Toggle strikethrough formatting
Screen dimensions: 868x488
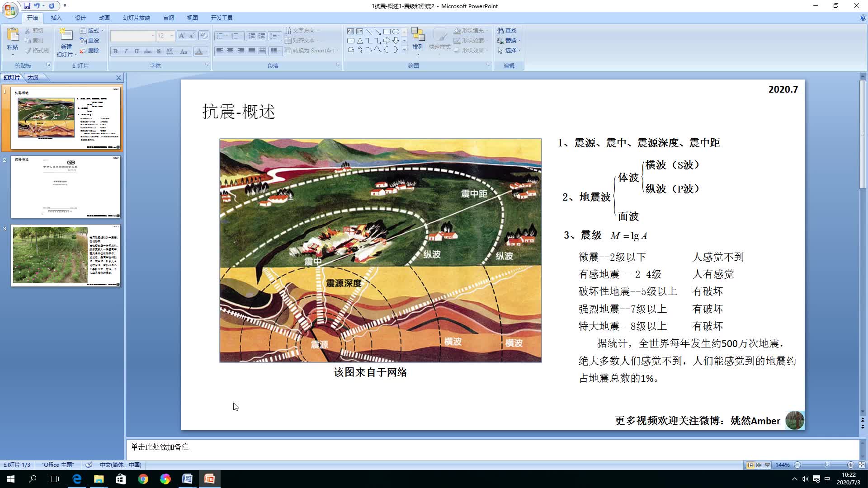[x=147, y=52]
